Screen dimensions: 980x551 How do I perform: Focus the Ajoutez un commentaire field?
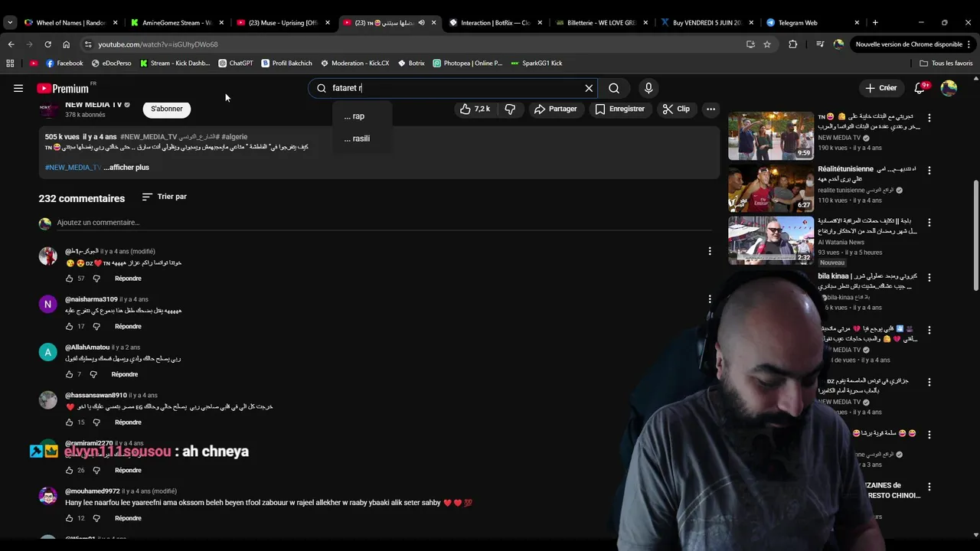coord(383,223)
